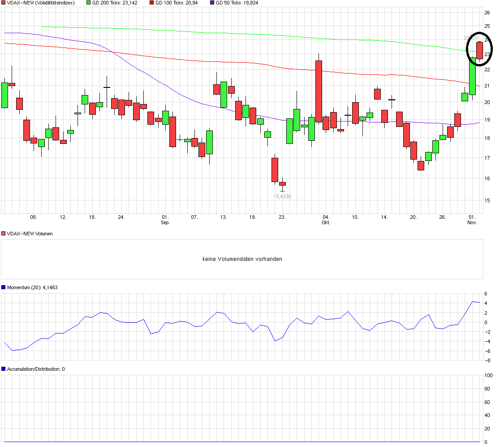Click the price axis value '18'

(x=487, y=138)
